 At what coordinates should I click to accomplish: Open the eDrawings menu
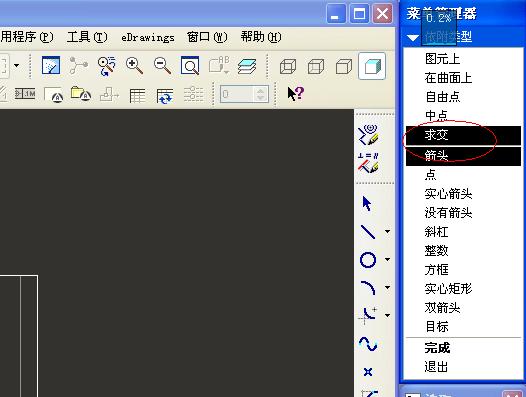pos(148,37)
